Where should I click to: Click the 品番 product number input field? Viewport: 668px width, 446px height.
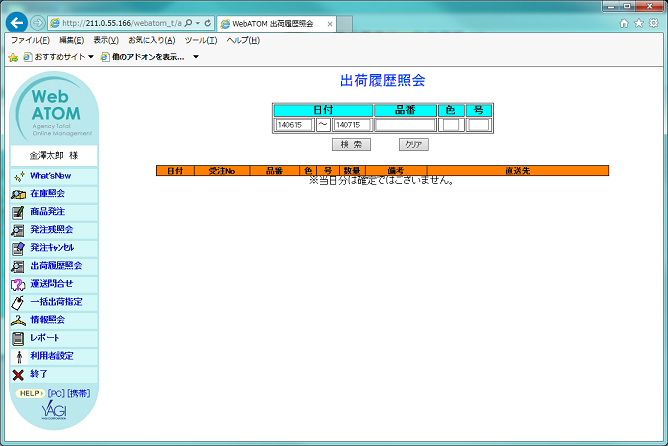(x=405, y=125)
